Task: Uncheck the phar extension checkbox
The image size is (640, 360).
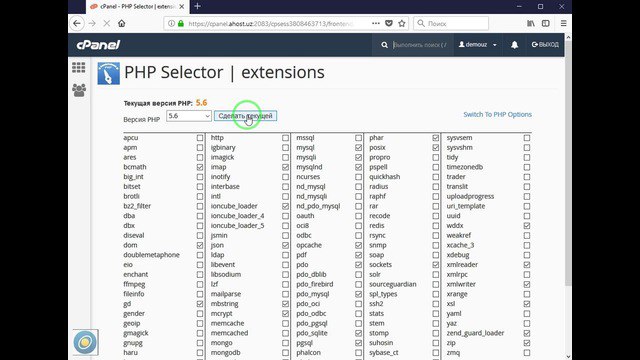Action: (436, 138)
